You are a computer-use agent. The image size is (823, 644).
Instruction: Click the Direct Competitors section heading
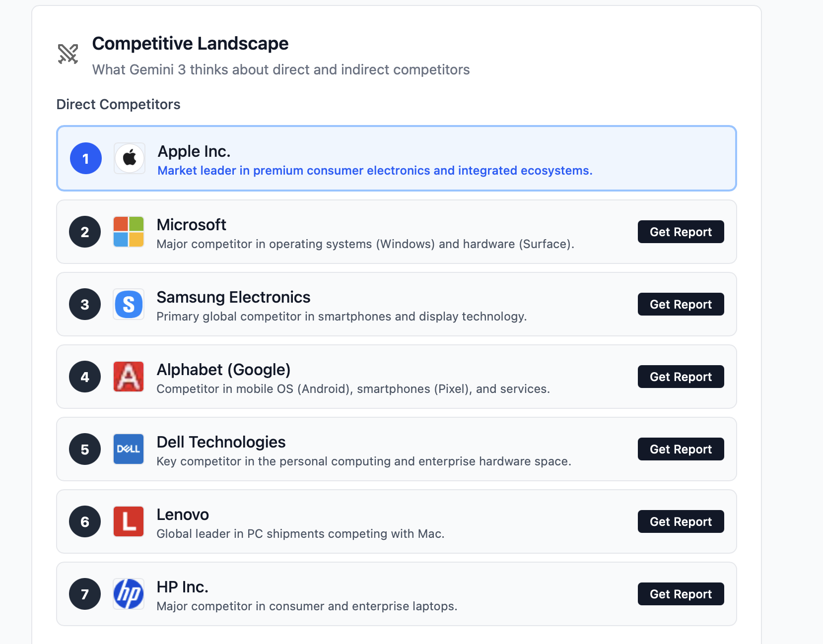118,104
